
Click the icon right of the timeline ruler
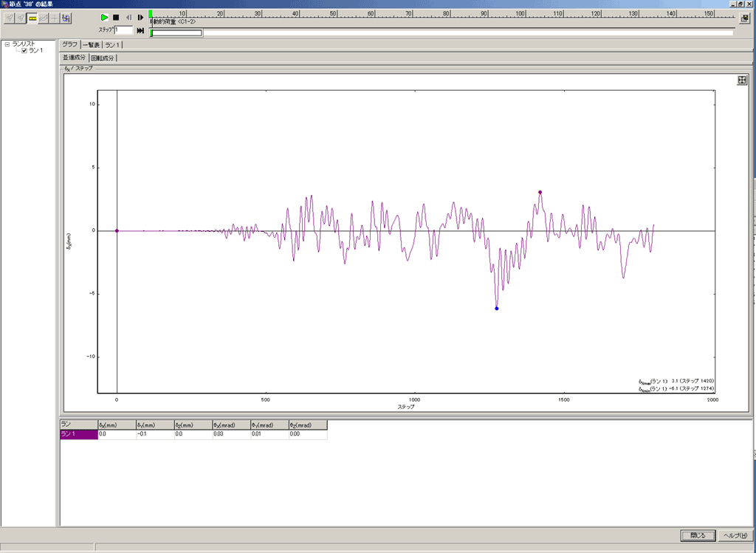click(x=744, y=18)
